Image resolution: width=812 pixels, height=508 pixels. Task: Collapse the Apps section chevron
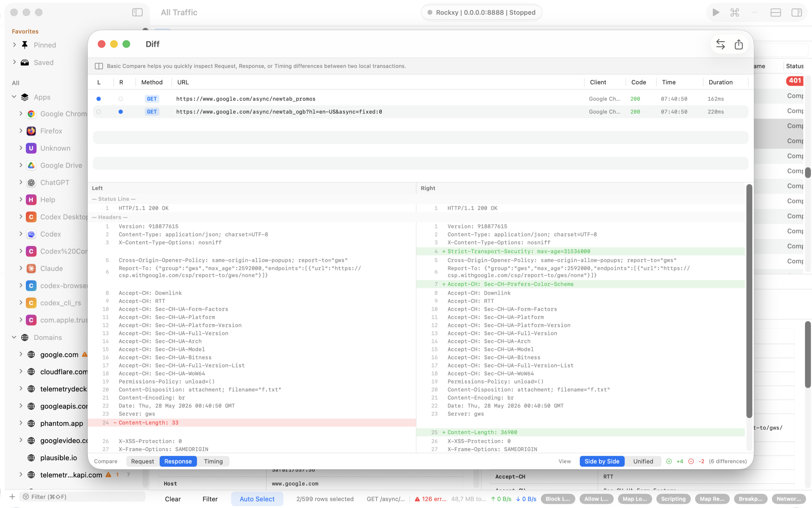pos(14,97)
